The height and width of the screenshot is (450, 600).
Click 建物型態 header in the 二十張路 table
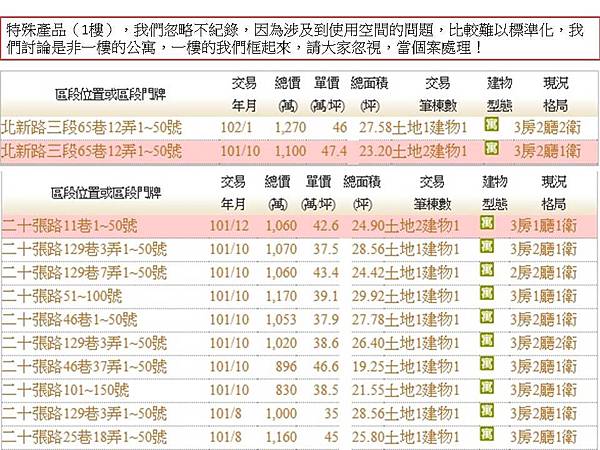point(495,193)
